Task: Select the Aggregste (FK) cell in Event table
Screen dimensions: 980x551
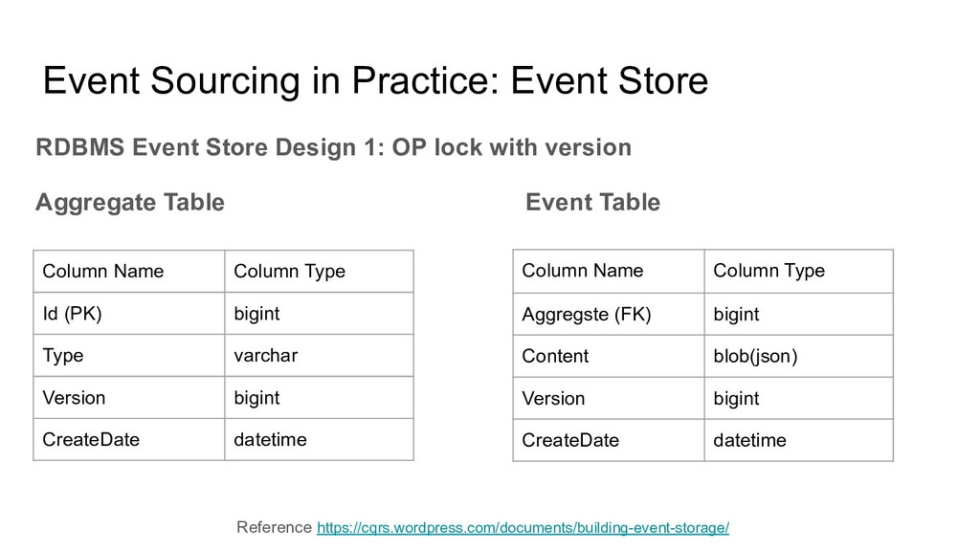Action: pyautogui.click(x=608, y=314)
